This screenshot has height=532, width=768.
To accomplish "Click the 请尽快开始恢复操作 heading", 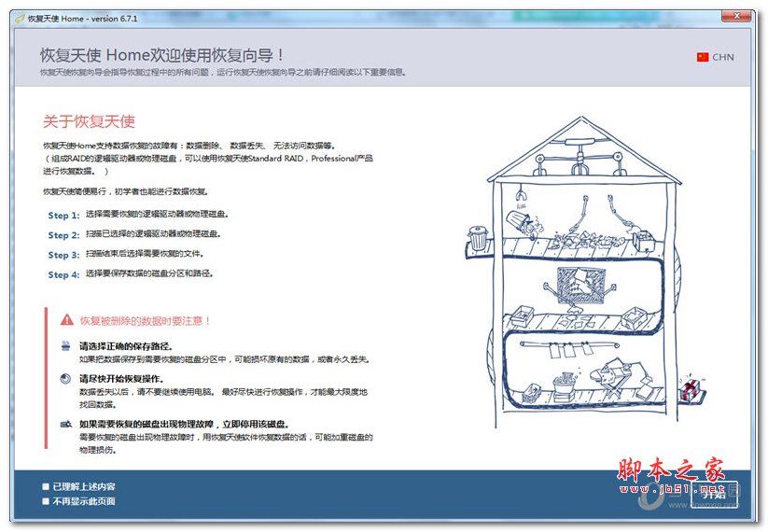I will [122, 379].
